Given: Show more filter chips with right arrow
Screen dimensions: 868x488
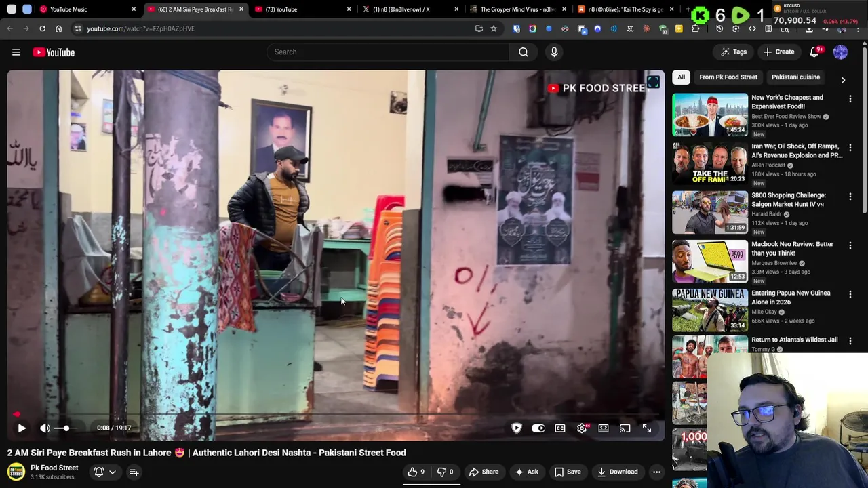Looking at the screenshot, I should (843, 80).
